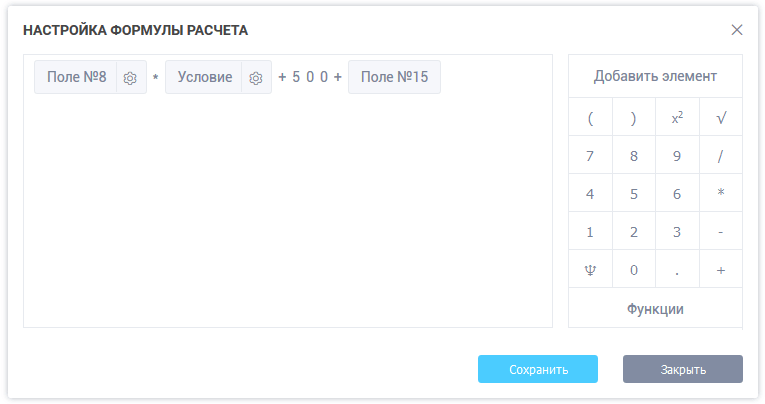Expand the Функции list
765x404 pixels.
pyautogui.click(x=655, y=309)
